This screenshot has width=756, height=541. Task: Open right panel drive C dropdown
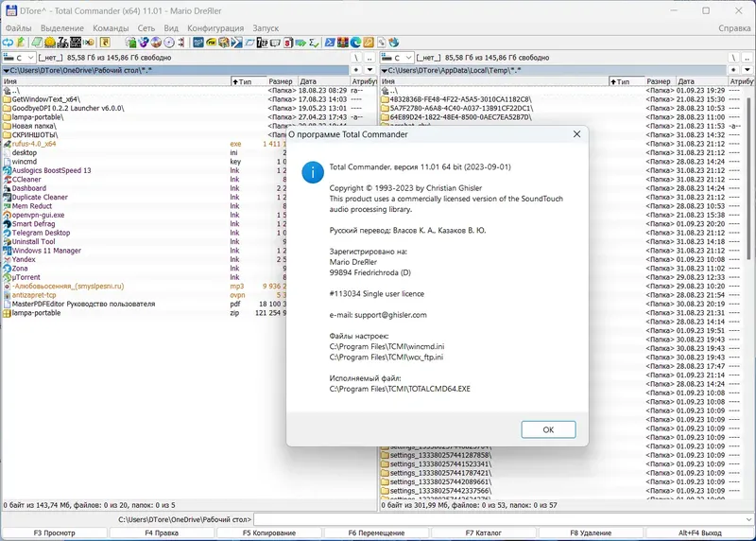397,58
